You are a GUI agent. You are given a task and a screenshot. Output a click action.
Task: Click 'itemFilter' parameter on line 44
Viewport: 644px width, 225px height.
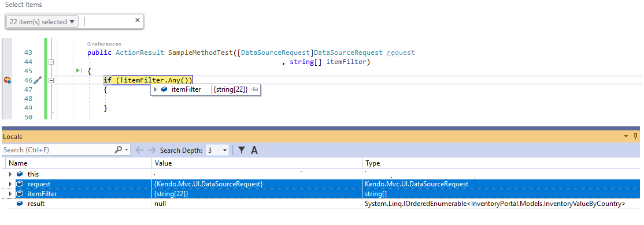point(346,62)
